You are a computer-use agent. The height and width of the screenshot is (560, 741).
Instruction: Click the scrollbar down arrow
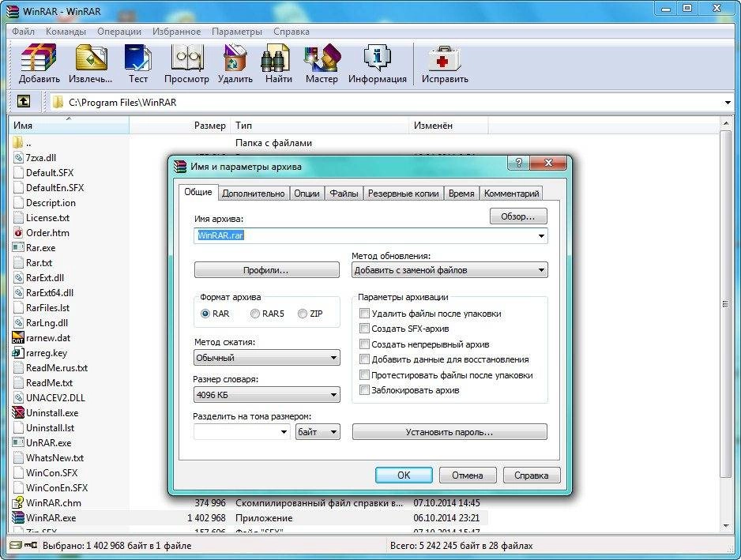click(725, 526)
